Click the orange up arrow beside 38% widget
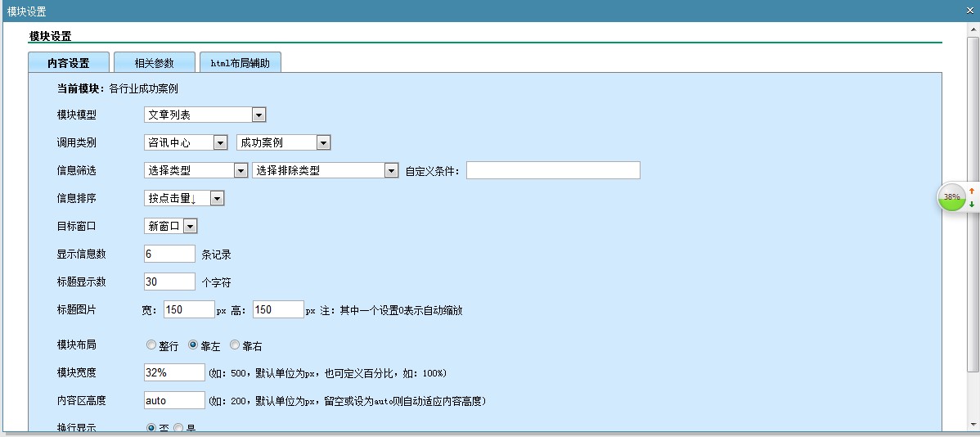The width and height of the screenshot is (980, 437). click(972, 191)
